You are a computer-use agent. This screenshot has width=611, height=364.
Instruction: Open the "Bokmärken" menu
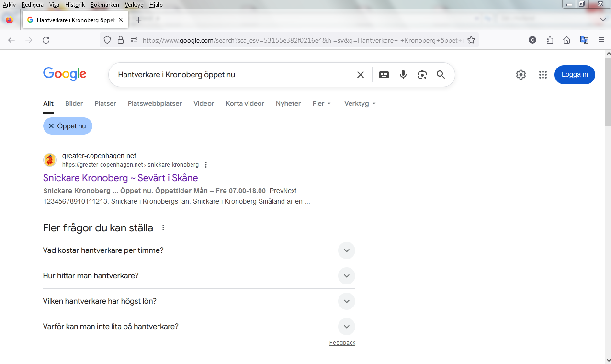point(104,5)
